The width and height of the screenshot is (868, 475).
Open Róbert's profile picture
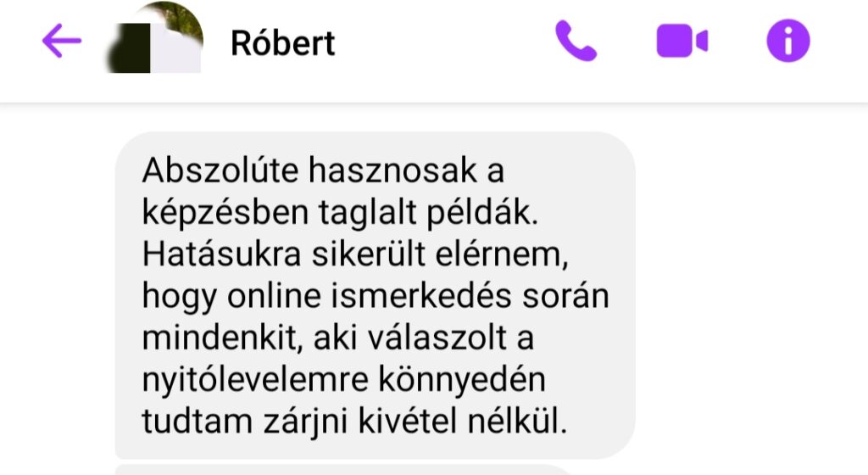coord(155,37)
